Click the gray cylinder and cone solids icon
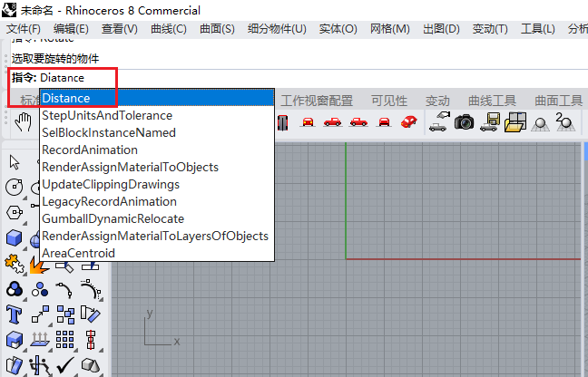Image resolution: width=588 pixels, height=377 pixels. 91,365
